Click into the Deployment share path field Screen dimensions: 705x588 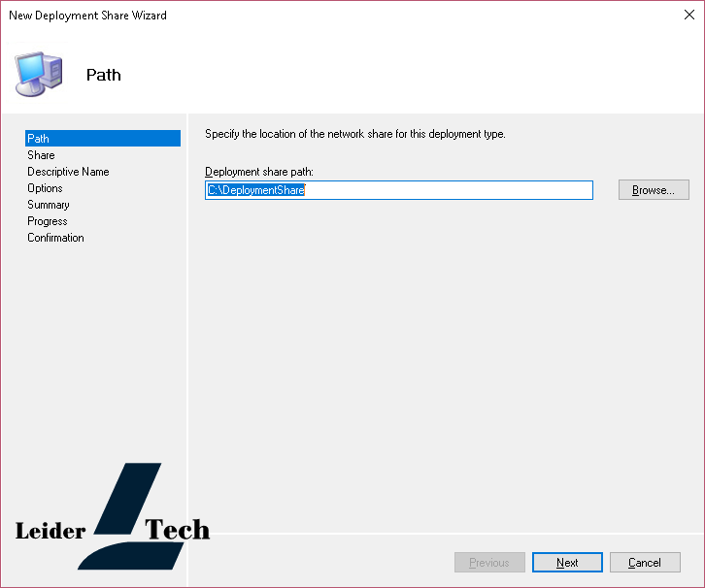(x=399, y=190)
